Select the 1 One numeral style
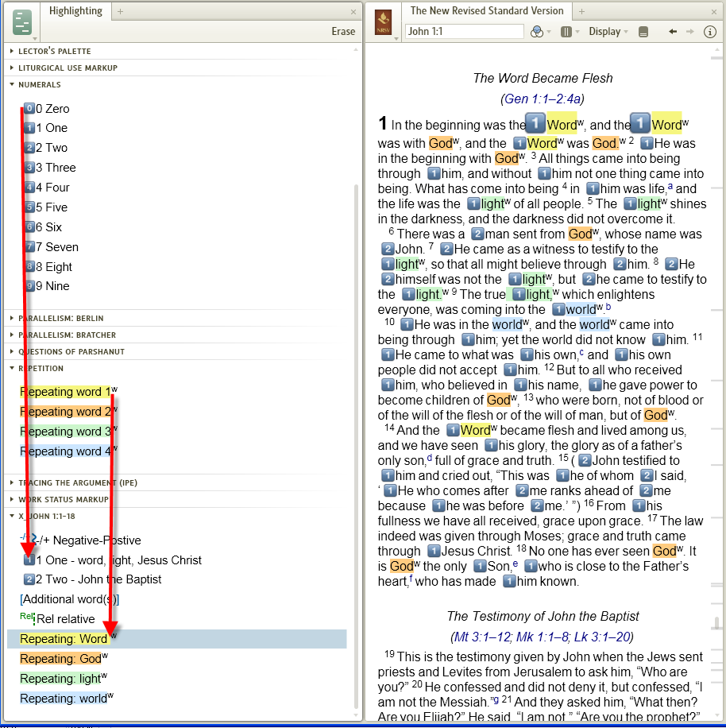 (45, 128)
